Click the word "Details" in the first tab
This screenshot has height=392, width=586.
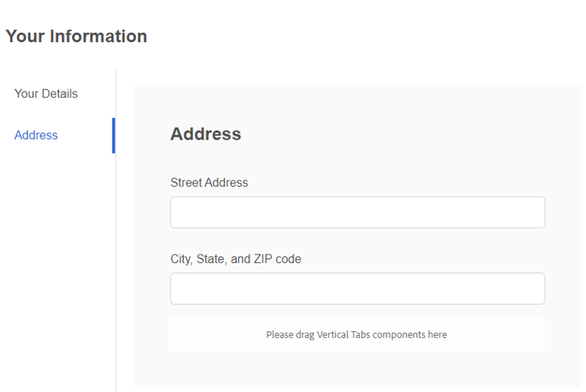coord(60,94)
